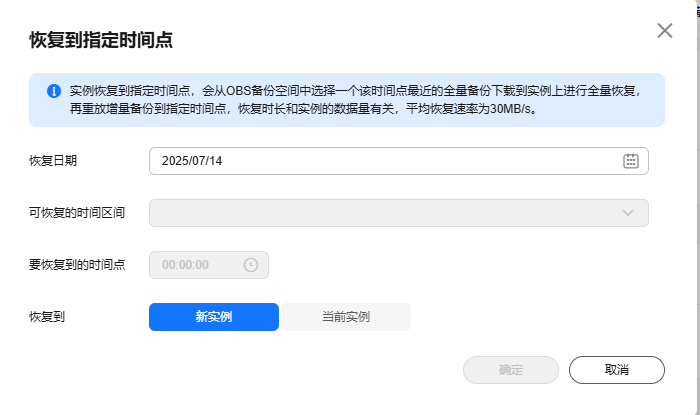Click the 确定 button
700x415 pixels.
point(511,370)
